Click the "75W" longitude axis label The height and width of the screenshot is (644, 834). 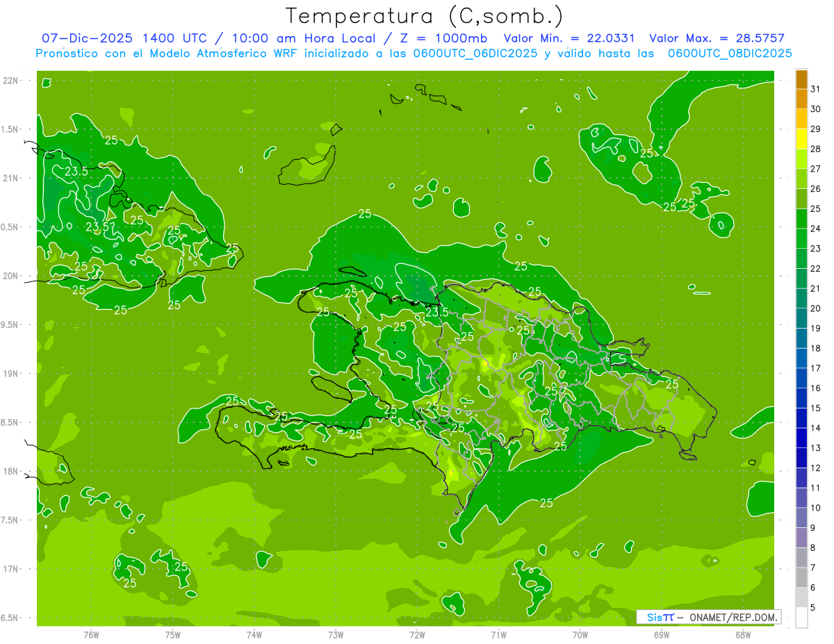point(173,634)
